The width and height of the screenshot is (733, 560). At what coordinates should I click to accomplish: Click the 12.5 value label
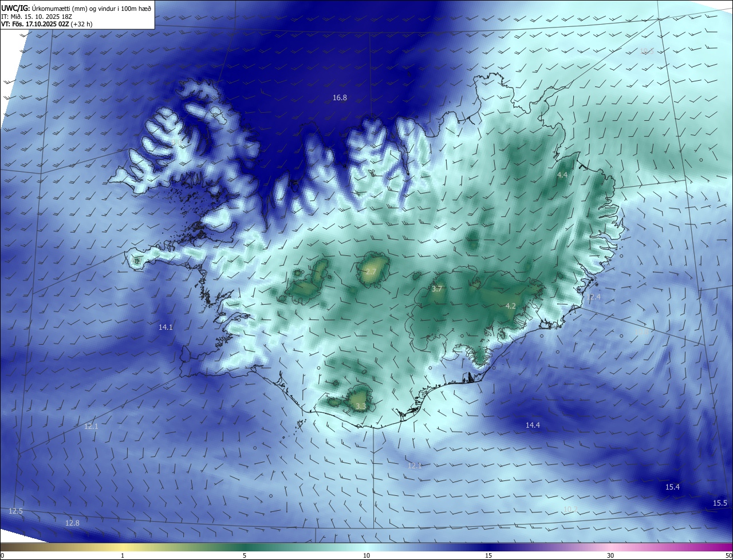tap(15, 511)
